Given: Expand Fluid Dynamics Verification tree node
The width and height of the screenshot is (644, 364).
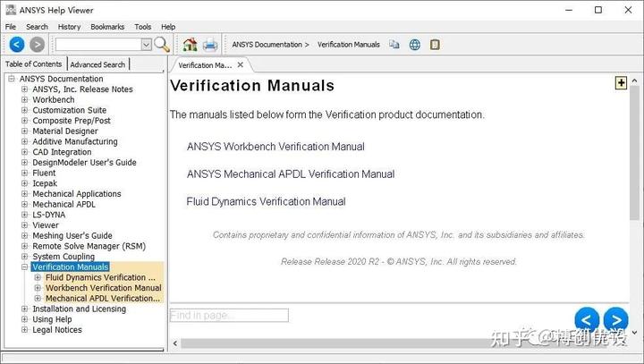Looking at the screenshot, I should pos(38,277).
